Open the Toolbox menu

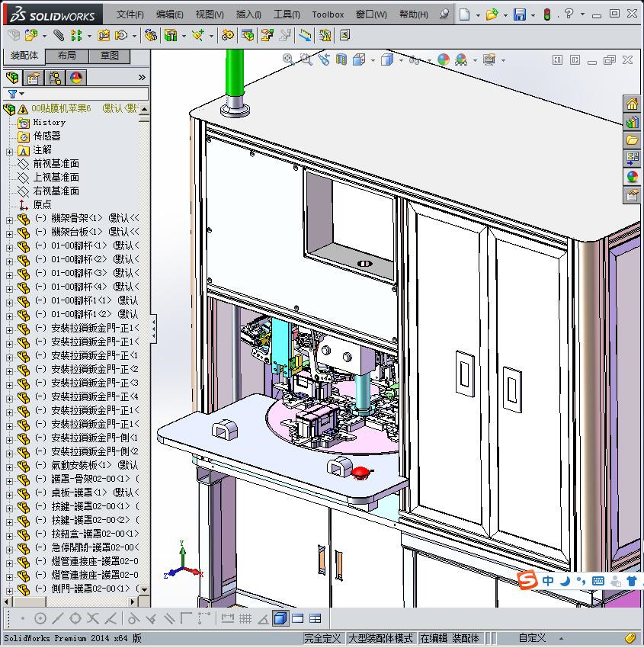point(328,14)
